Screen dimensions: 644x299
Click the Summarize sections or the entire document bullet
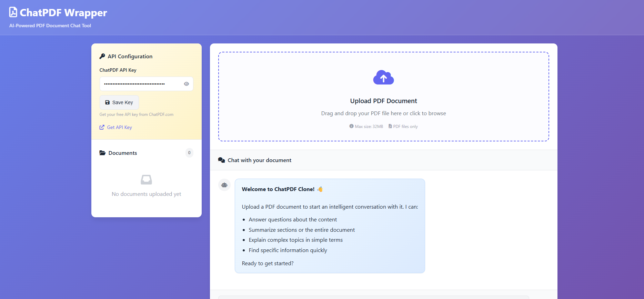302,230
